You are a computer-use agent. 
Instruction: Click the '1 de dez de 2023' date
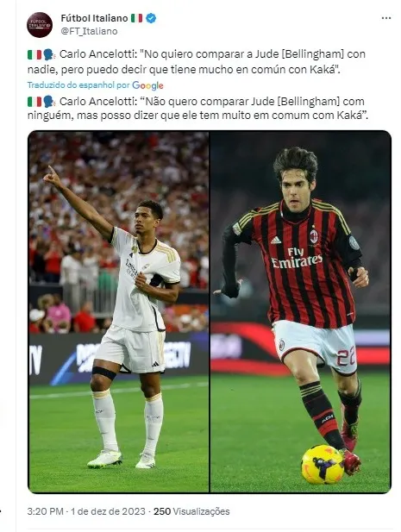tap(108, 511)
